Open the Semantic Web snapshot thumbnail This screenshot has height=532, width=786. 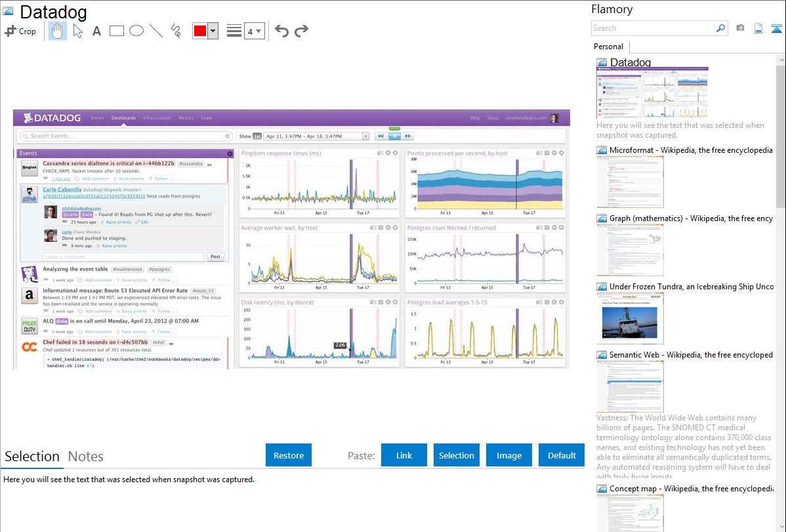click(x=630, y=386)
